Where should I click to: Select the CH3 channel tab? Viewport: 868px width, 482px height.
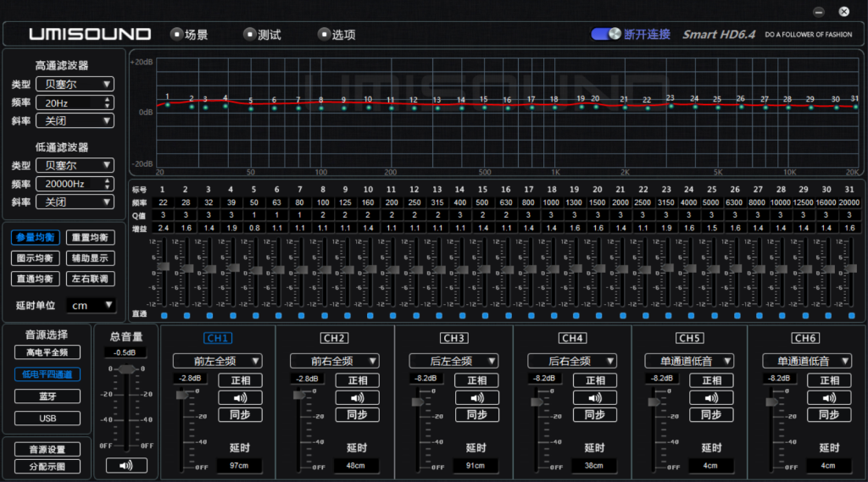click(454, 337)
